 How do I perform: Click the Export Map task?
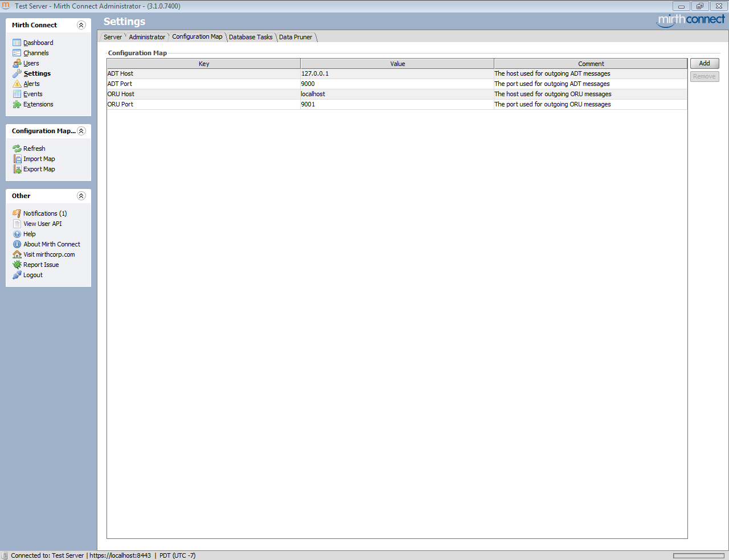tap(39, 169)
